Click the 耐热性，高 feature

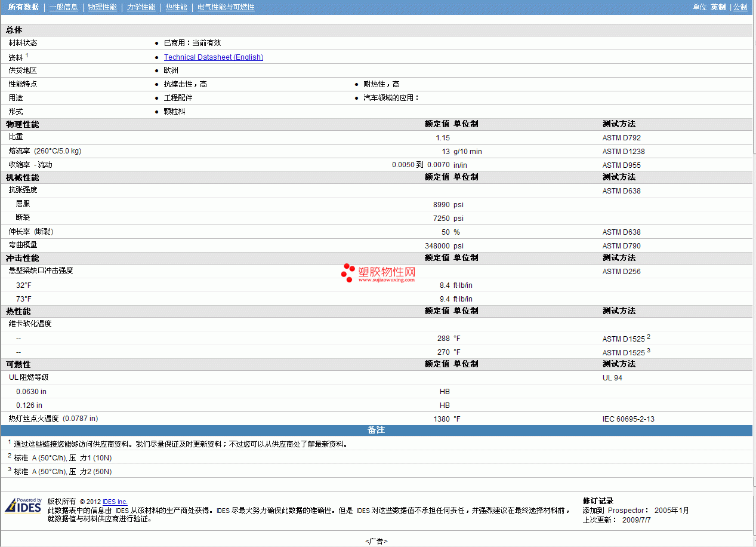(x=382, y=84)
